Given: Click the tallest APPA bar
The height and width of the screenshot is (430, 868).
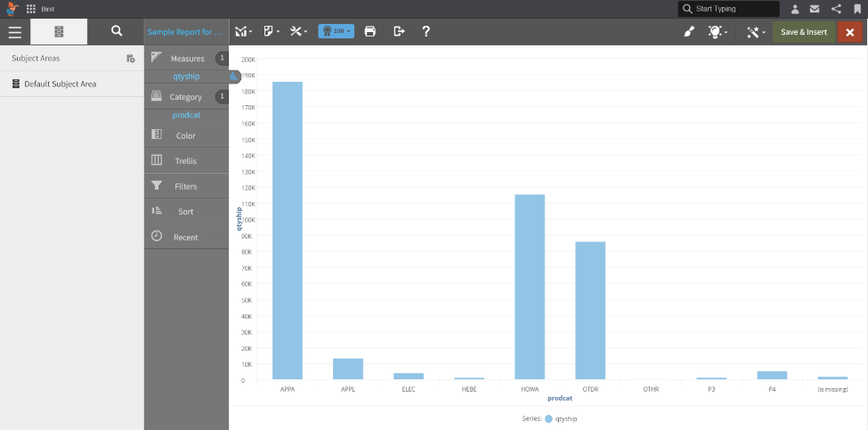Looking at the screenshot, I should [287, 230].
